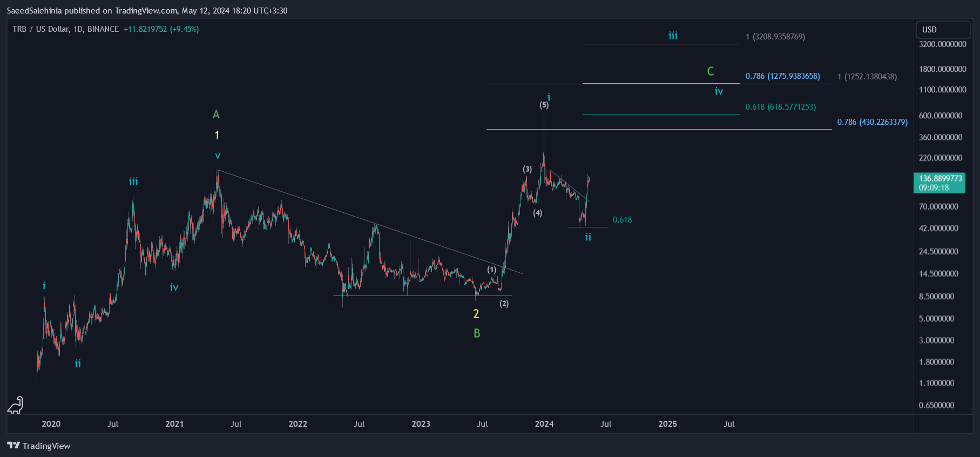Click the (4) sub-wave label
The height and width of the screenshot is (457, 980).
[538, 213]
